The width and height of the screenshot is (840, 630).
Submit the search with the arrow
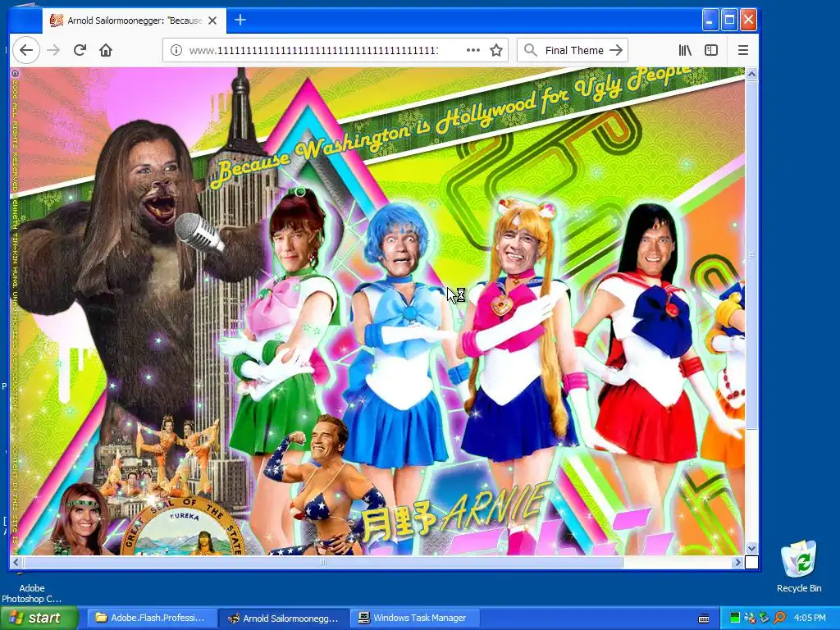point(617,50)
